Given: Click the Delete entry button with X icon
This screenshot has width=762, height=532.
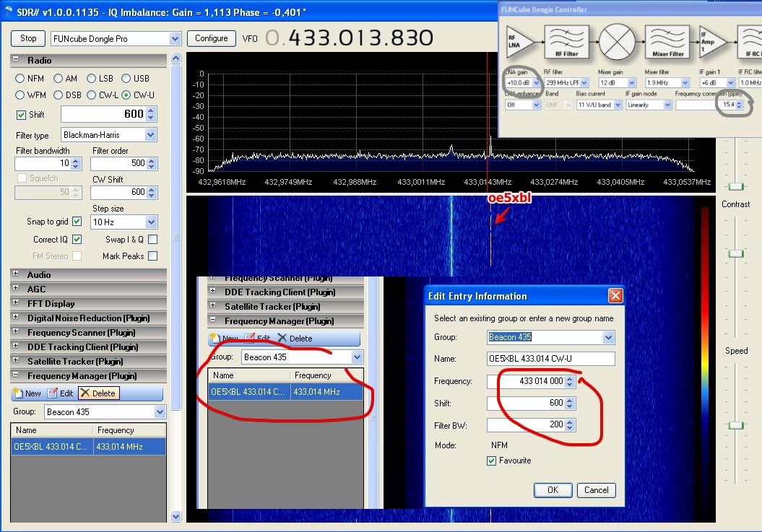Looking at the screenshot, I should click(98, 393).
